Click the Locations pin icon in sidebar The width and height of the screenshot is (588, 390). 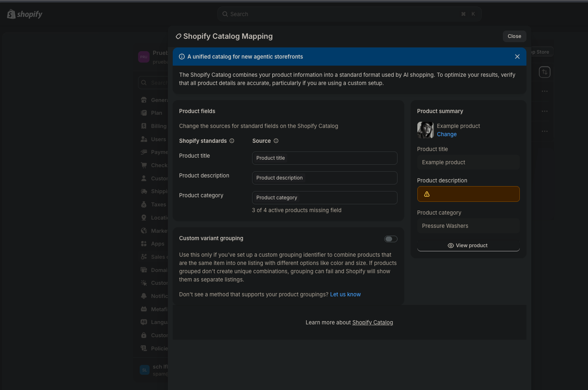tap(144, 217)
